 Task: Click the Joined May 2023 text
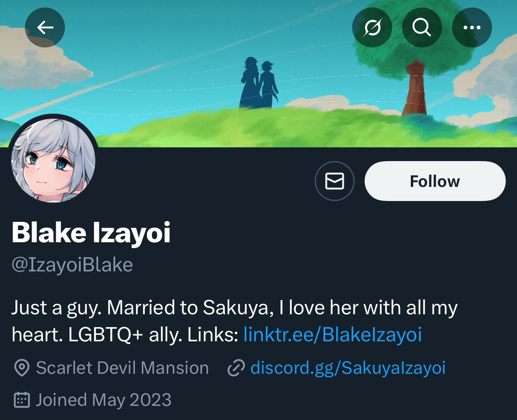(104, 400)
